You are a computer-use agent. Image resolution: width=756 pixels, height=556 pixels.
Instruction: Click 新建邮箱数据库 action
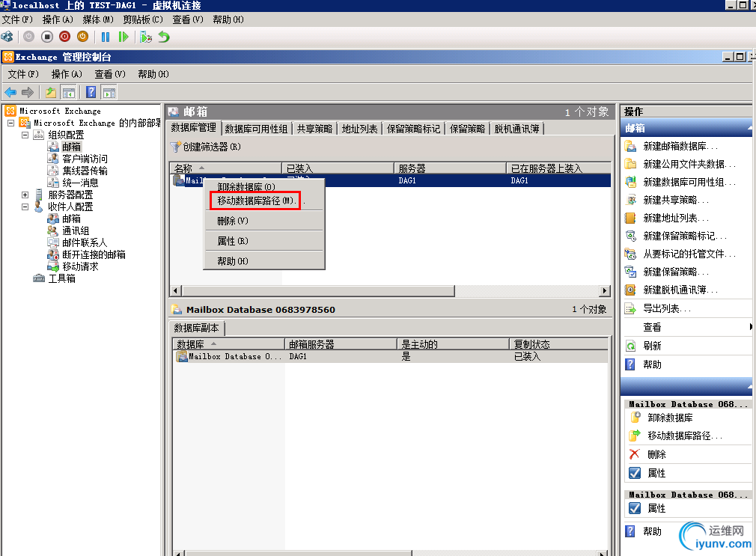point(680,146)
